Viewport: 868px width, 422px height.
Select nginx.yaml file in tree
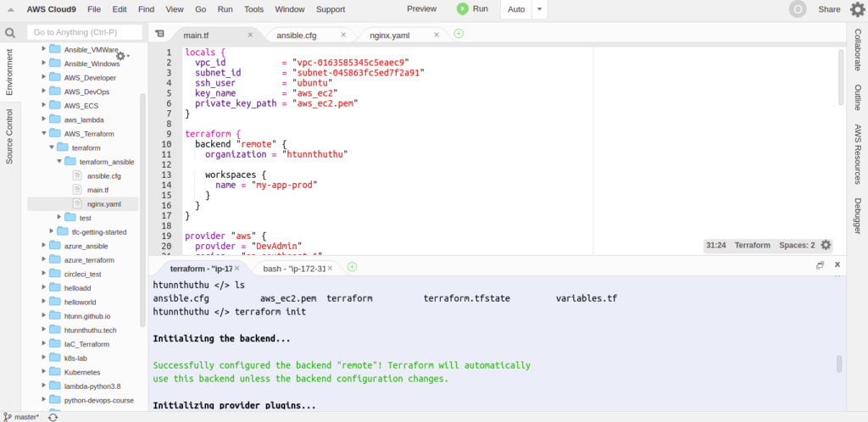pyautogui.click(x=83, y=203)
